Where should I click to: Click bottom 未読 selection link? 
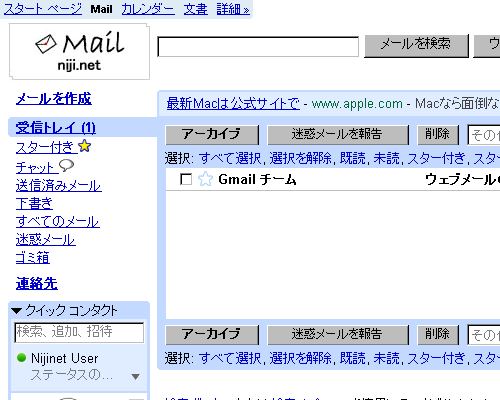point(387,358)
